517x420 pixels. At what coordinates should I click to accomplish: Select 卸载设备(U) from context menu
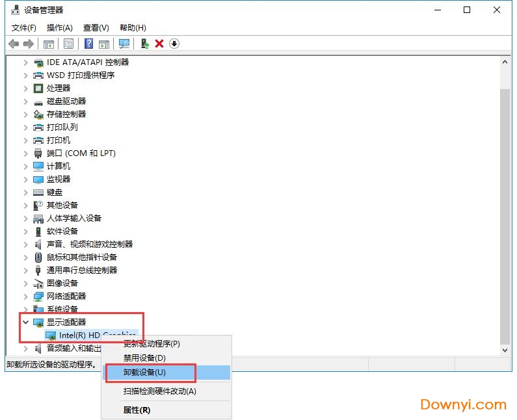tap(144, 373)
